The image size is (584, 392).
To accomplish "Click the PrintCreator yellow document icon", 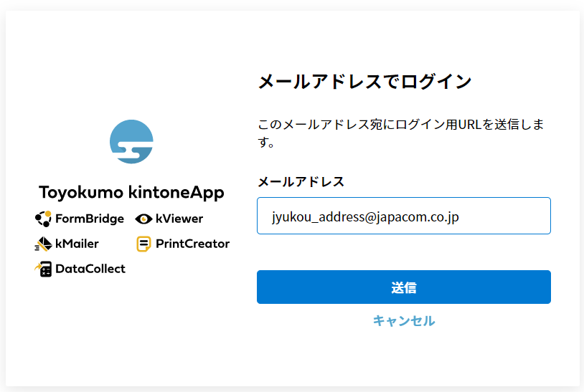I will 143,244.
